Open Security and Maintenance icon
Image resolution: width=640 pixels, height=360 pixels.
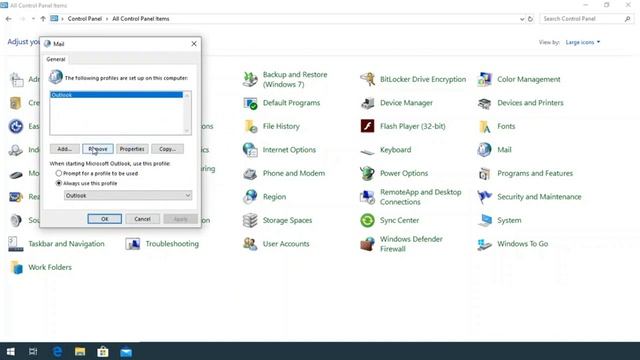484,197
